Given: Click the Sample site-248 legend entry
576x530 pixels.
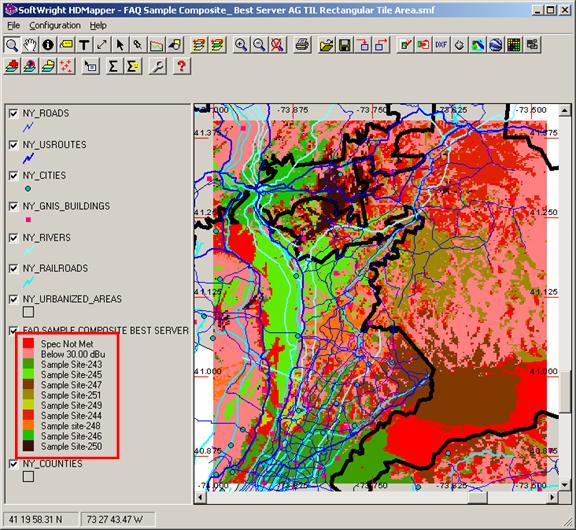Looking at the screenshot, I should (x=71, y=426).
